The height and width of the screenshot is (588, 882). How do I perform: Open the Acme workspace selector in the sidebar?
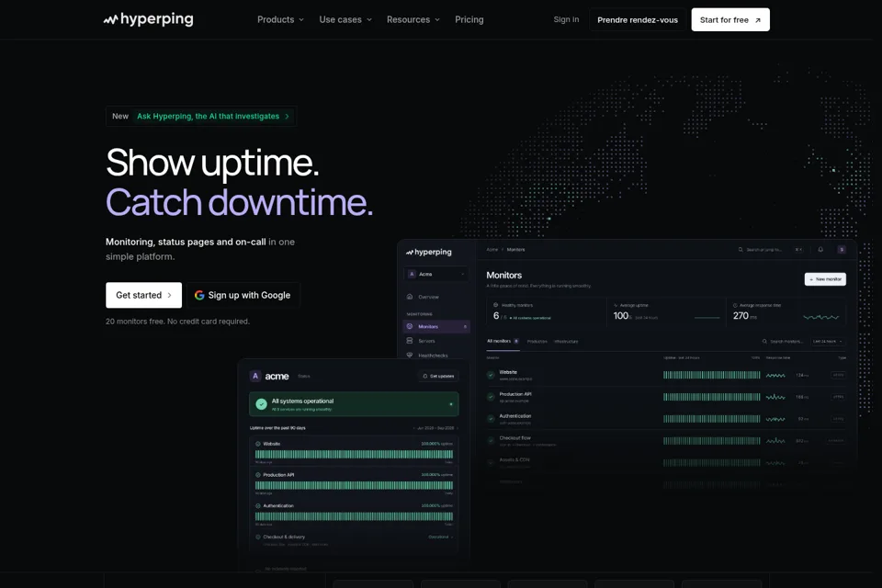click(435, 274)
